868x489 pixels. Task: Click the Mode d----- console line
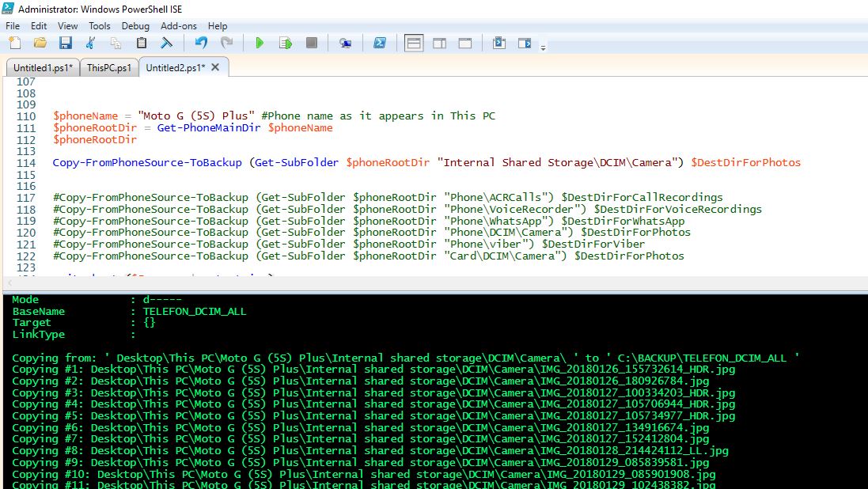97,300
